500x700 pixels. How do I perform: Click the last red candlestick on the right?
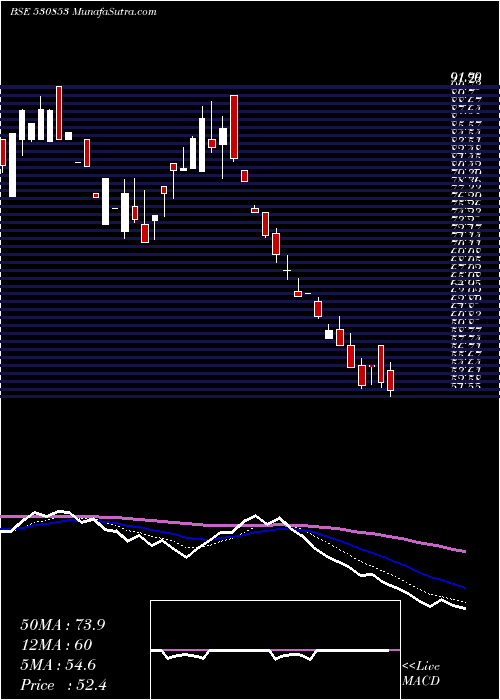click(x=391, y=380)
